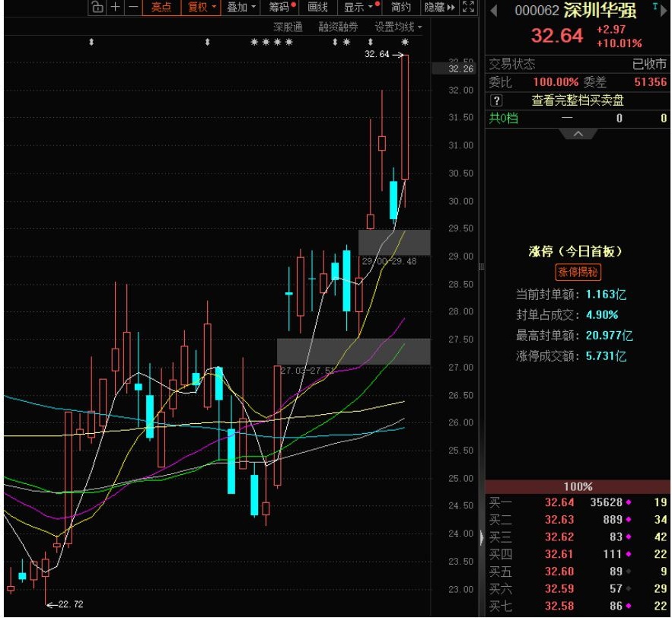
Task: Open 查看完整档买卖盘 link
Action: tap(578, 100)
